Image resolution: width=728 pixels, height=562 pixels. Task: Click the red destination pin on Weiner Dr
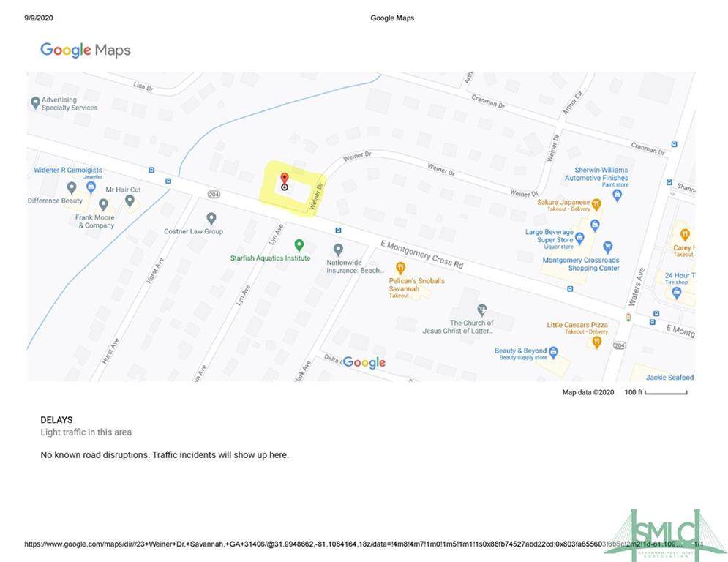click(285, 179)
